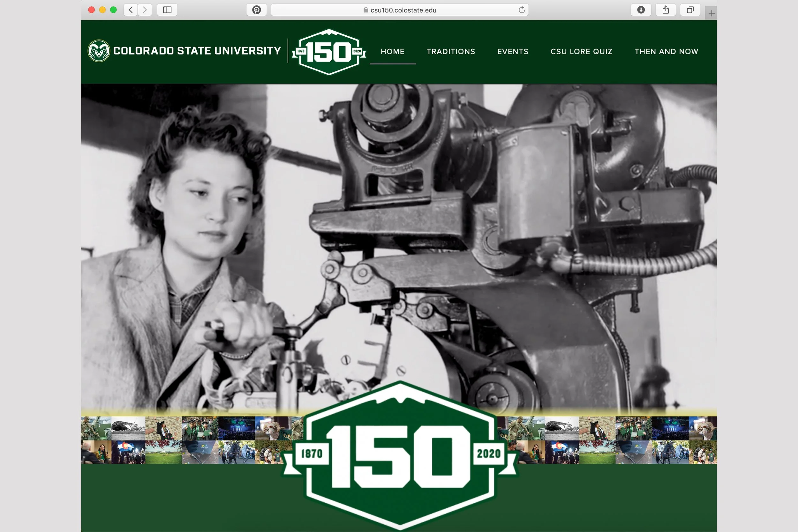
Task: Open the Traditions navigation item
Action: tap(451, 52)
